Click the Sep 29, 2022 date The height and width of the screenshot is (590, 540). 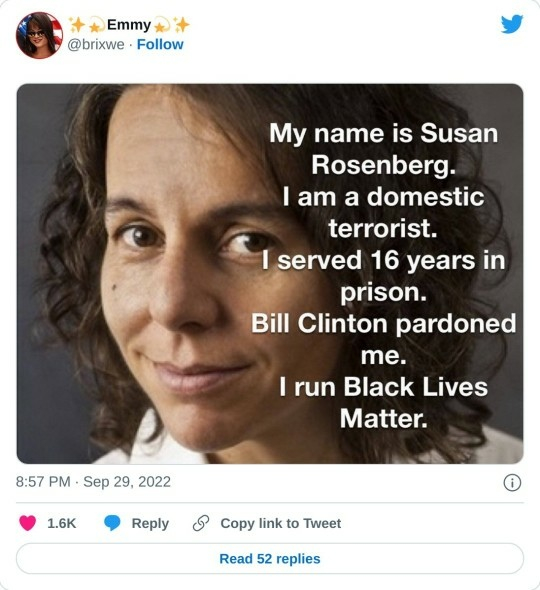pyautogui.click(x=127, y=482)
